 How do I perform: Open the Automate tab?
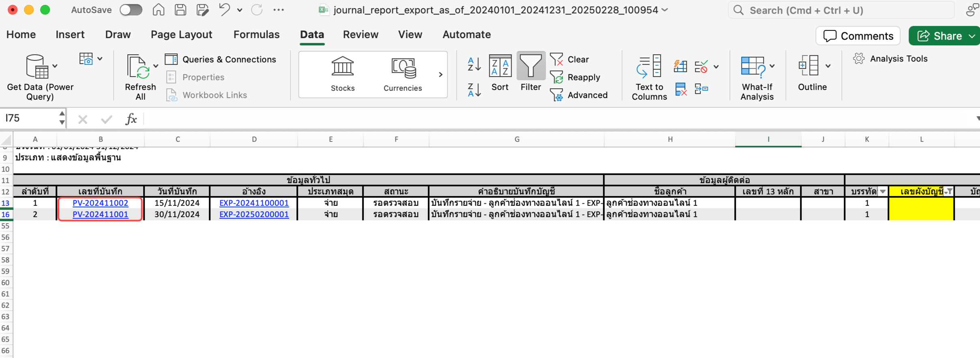click(x=467, y=35)
